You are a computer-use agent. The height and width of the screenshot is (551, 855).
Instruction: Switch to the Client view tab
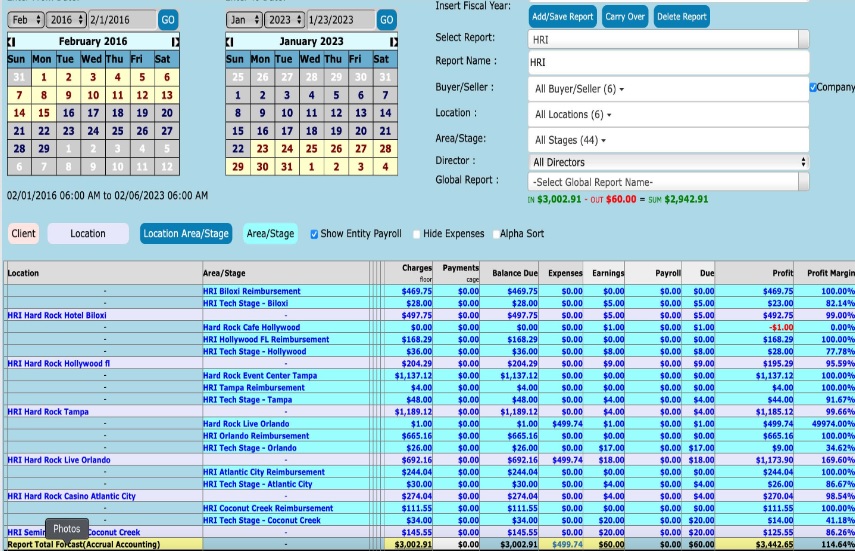[23, 233]
